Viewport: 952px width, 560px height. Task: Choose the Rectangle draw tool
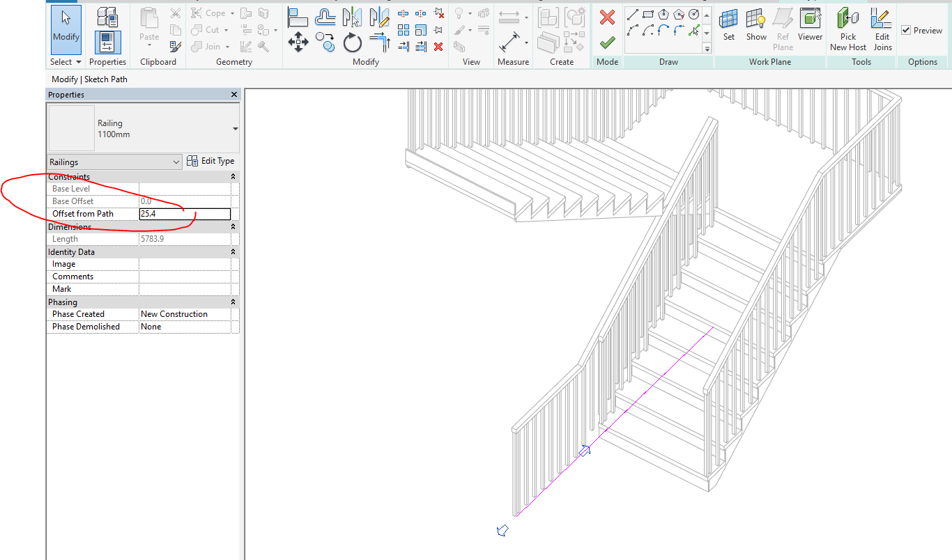648,15
